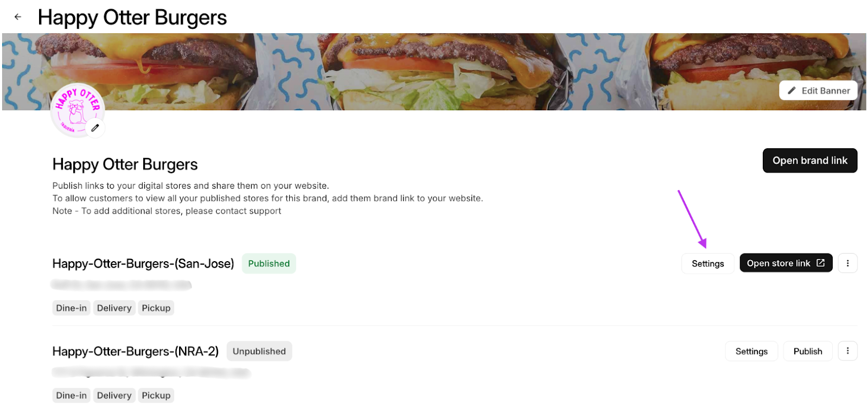The image size is (868, 411).
Task: Click the Happy Otter circular logo thumbnail
Action: [77, 110]
